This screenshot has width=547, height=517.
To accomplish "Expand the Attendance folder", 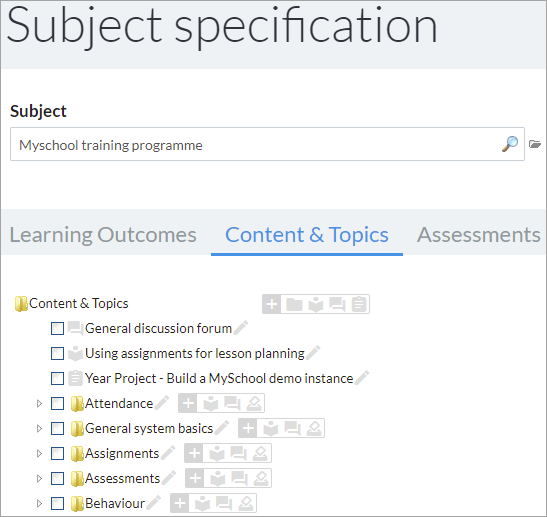I will pyautogui.click(x=39, y=404).
